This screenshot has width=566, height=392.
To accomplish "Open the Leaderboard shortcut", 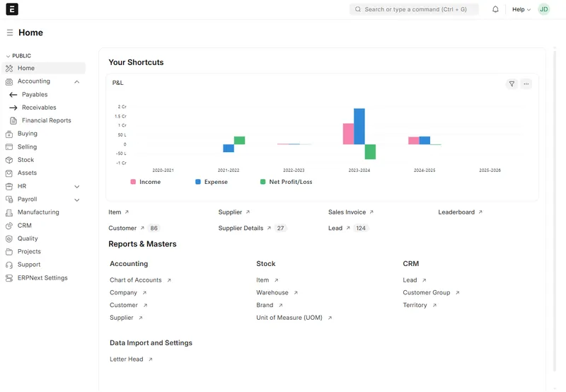I will pyautogui.click(x=461, y=212).
